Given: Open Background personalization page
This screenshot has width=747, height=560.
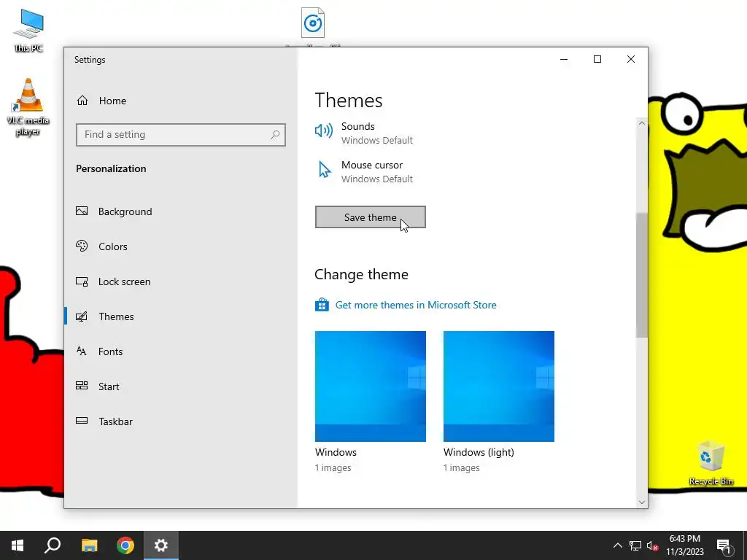Looking at the screenshot, I should [x=125, y=211].
